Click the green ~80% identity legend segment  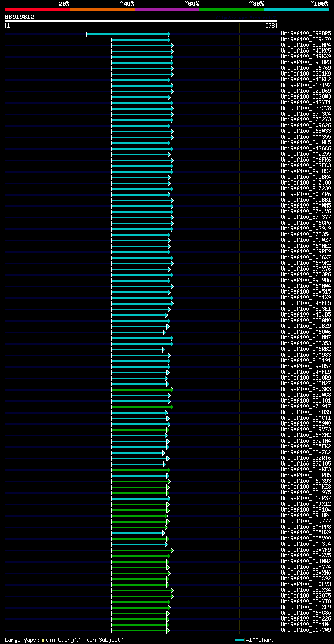click(232, 9)
